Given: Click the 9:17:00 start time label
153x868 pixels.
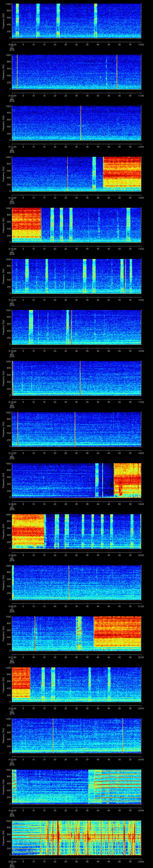Looking at the screenshot, I should coord(12,453).
